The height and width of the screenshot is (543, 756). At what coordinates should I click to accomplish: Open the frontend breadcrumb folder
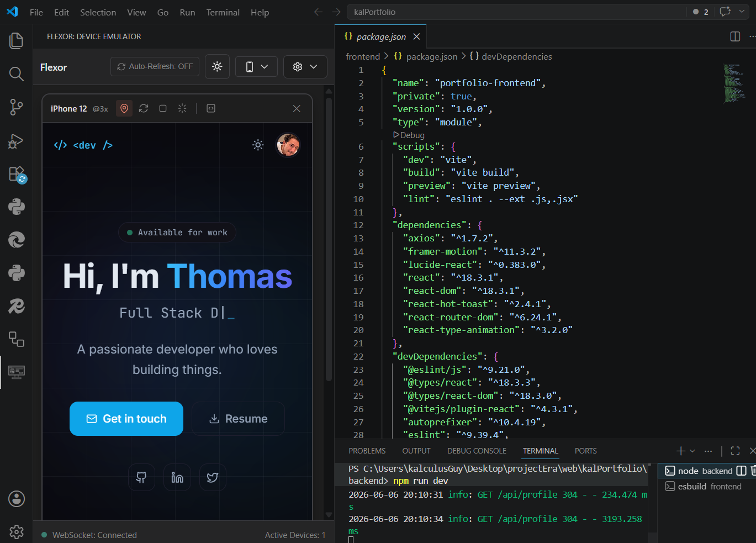(x=363, y=56)
